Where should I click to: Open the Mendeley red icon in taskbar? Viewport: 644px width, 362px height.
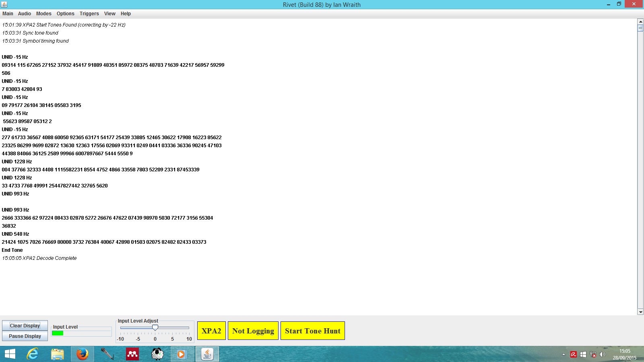132,354
